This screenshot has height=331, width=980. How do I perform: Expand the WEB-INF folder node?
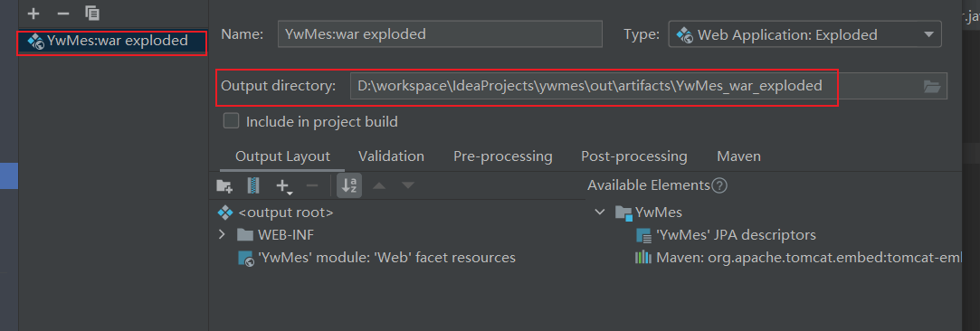[222, 235]
